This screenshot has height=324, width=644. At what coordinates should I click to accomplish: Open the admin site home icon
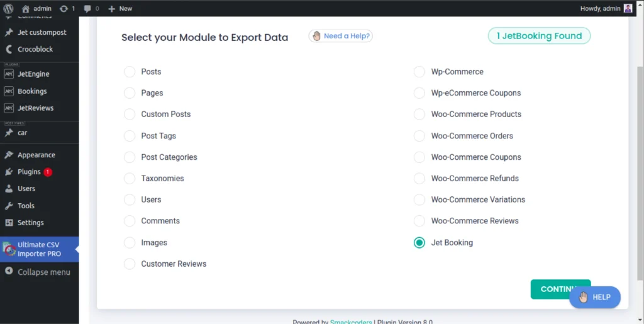[26, 9]
